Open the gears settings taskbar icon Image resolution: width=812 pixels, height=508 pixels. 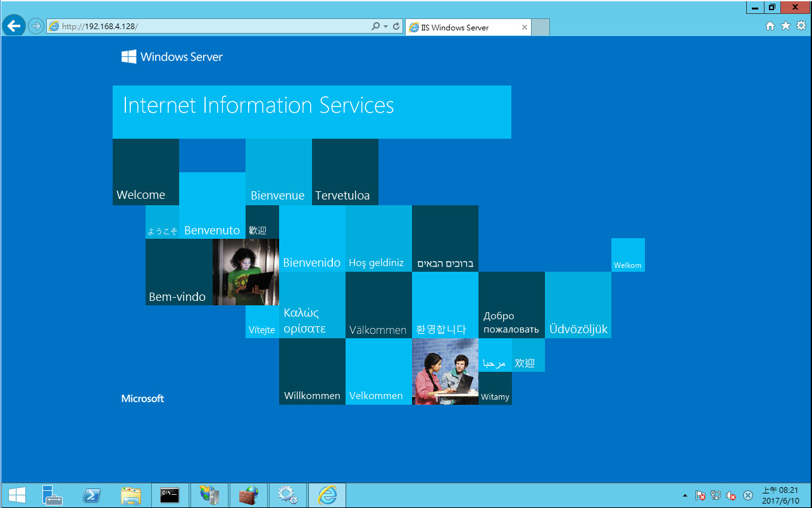click(287, 495)
